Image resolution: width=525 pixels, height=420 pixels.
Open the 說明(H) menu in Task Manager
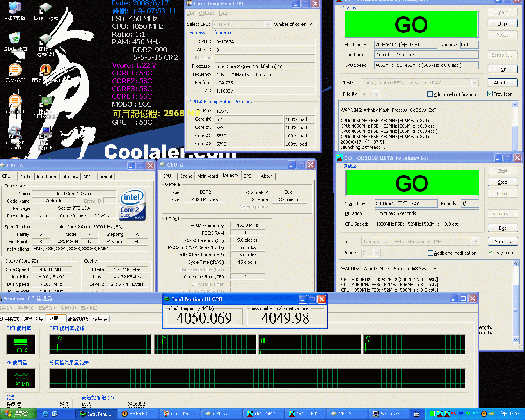[x=89, y=308]
